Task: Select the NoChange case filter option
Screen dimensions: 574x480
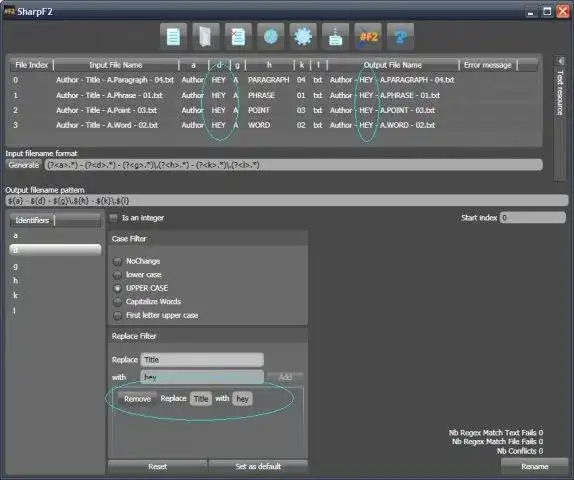Action: click(x=118, y=261)
